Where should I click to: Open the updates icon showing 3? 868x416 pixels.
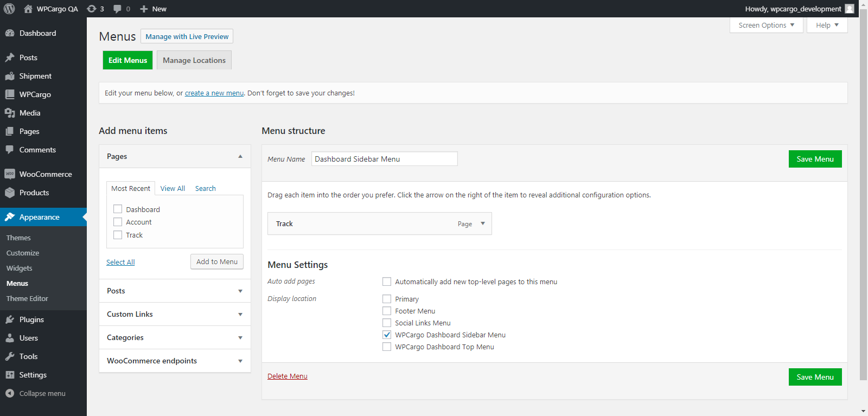(92, 9)
